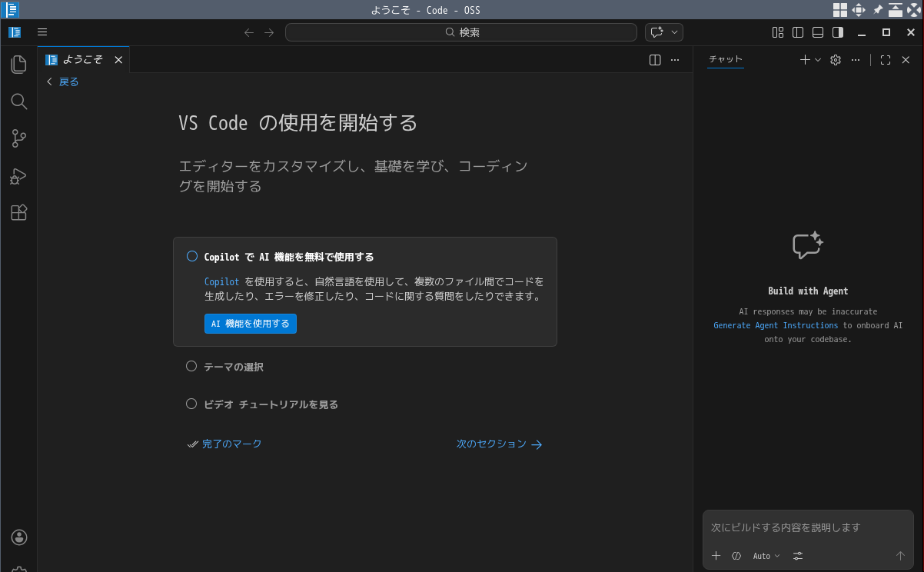Select the ビデオ チュートリアルを見る step circle
Viewport: 924px width, 572px height.
pos(191,404)
